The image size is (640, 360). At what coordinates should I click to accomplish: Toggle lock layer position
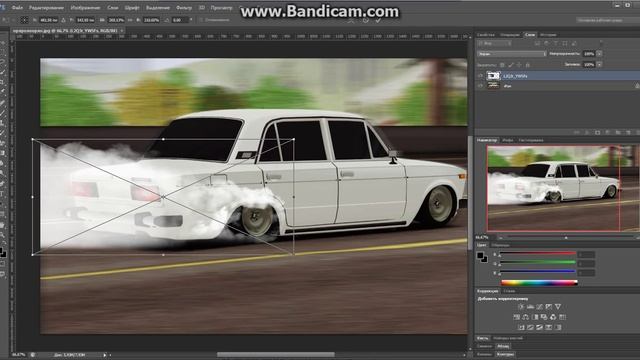click(x=519, y=65)
